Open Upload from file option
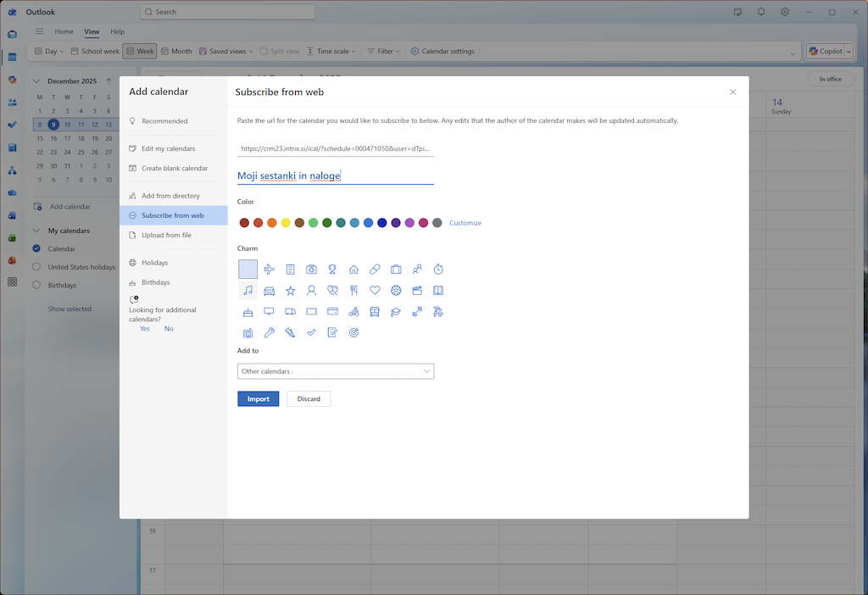 [x=166, y=236]
